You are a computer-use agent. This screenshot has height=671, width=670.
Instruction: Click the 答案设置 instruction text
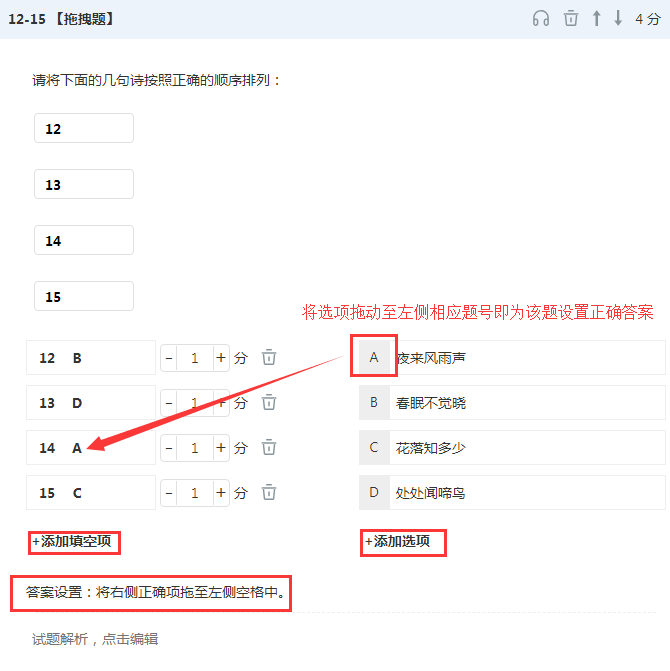(155, 592)
